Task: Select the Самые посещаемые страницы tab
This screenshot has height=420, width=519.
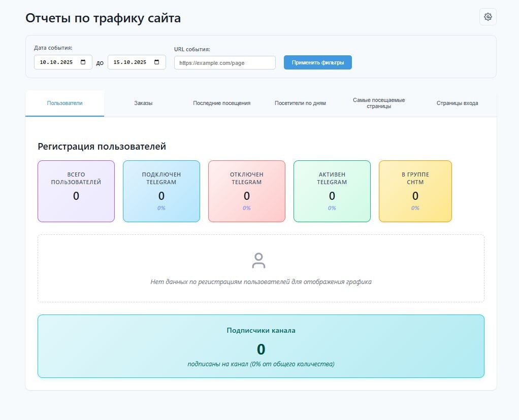Action: point(379,103)
